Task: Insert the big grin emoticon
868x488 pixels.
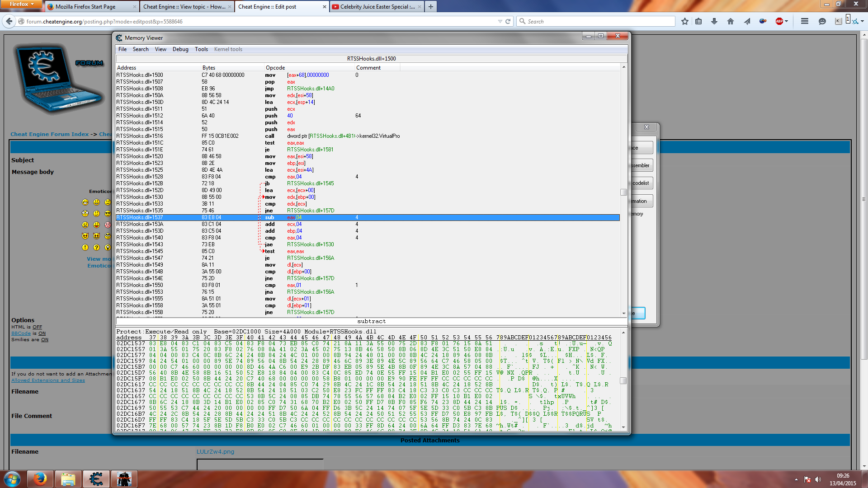Action: (x=85, y=202)
